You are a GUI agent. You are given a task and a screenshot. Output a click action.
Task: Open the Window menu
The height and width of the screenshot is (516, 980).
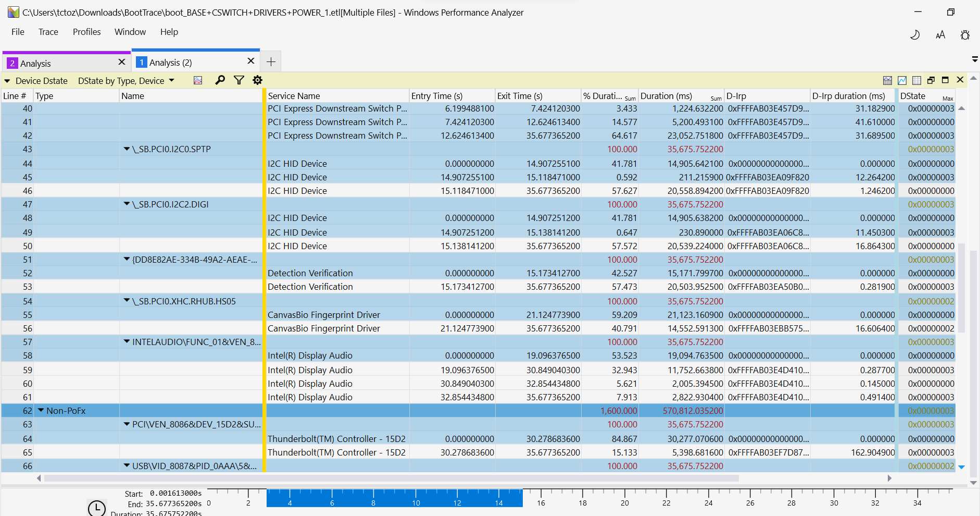click(x=130, y=32)
